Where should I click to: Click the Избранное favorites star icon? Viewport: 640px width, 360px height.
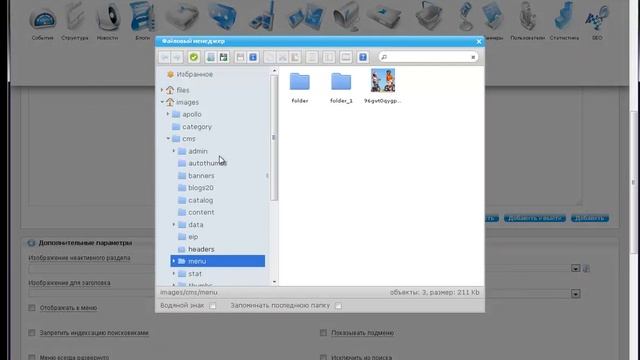(171, 74)
